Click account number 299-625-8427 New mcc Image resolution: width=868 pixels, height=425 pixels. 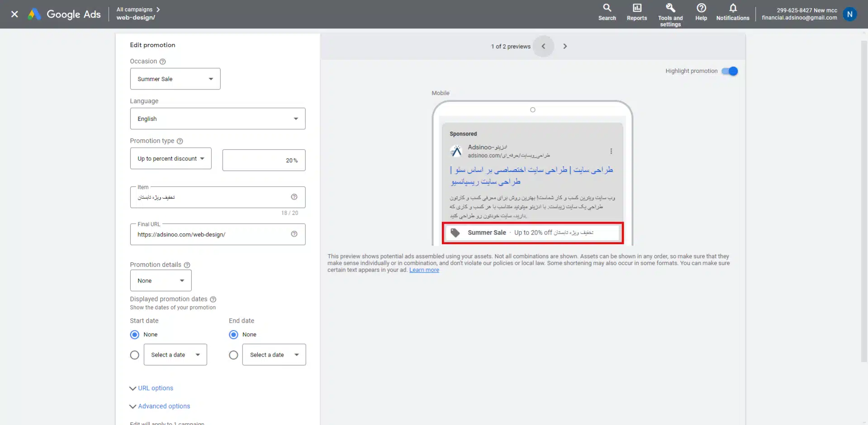pyautogui.click(x=807, y=10)
